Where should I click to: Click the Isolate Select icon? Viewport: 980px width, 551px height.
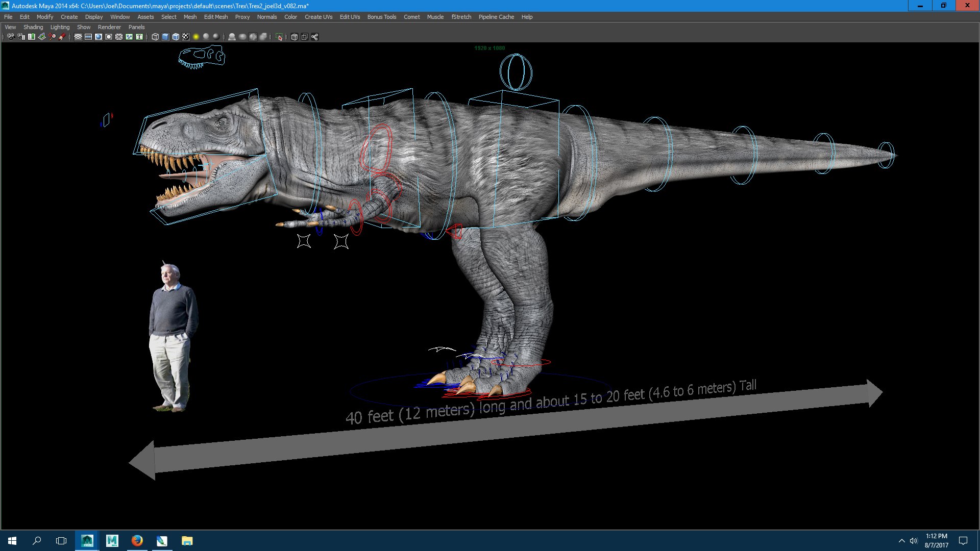[279, 37]
